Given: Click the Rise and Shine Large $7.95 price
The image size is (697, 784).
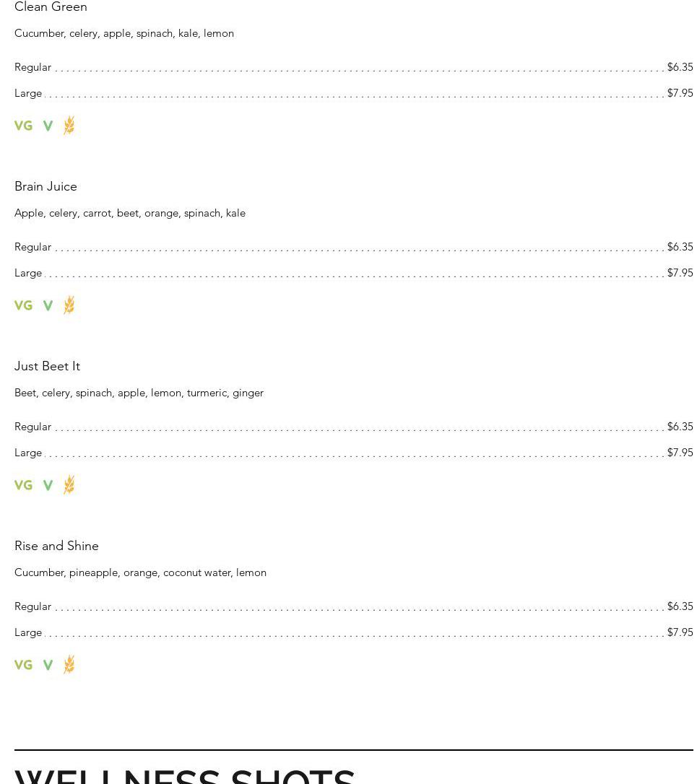Looking at the screenshot, I should point(680,632).
